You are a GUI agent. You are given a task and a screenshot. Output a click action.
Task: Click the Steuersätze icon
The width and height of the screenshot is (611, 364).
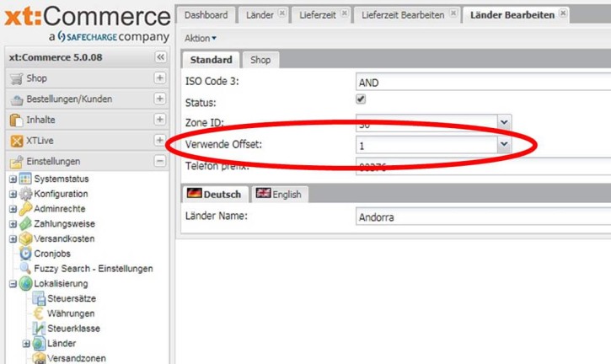[x=39, y=298]
